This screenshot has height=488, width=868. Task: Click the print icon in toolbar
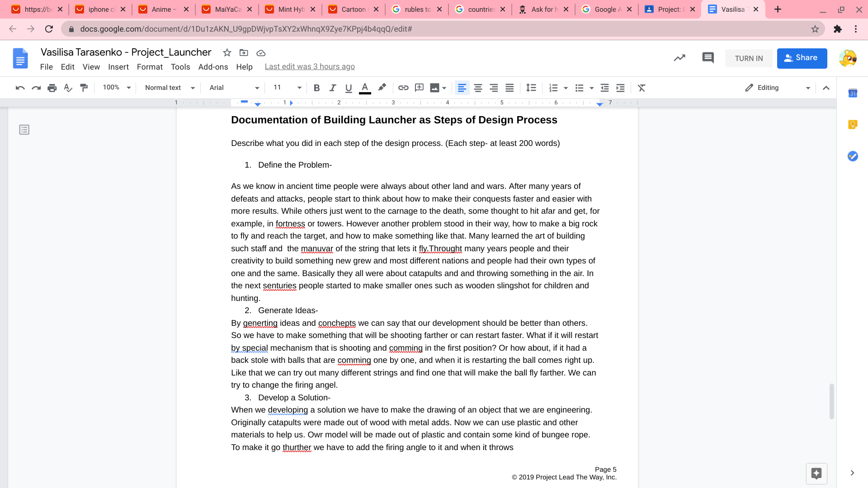pos(52,88)
